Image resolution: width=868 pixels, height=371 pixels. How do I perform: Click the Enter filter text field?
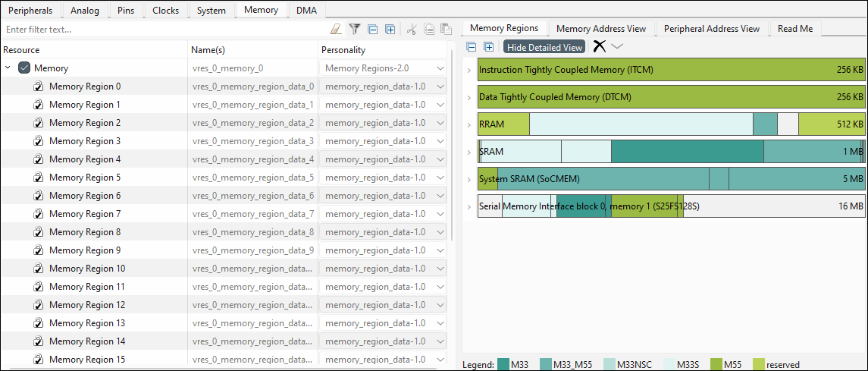[163, 30]
